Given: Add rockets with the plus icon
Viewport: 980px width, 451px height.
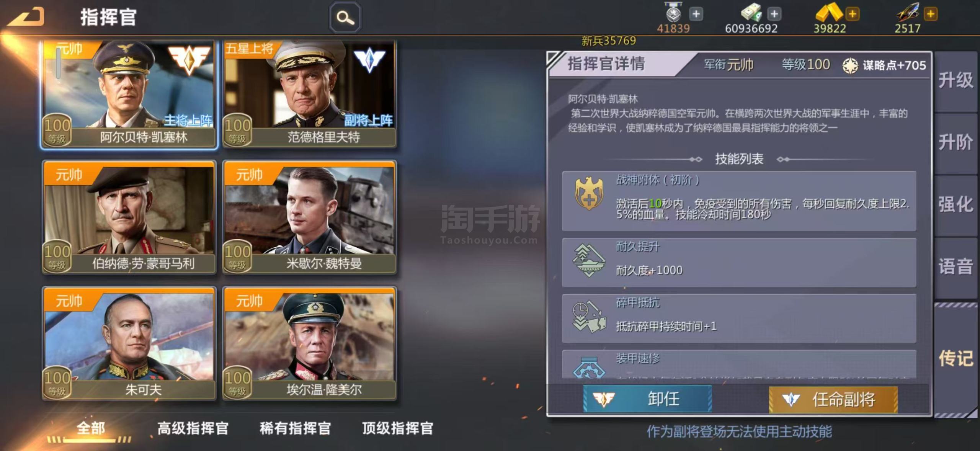Looking at the screenshot, I should coord(931,14).
